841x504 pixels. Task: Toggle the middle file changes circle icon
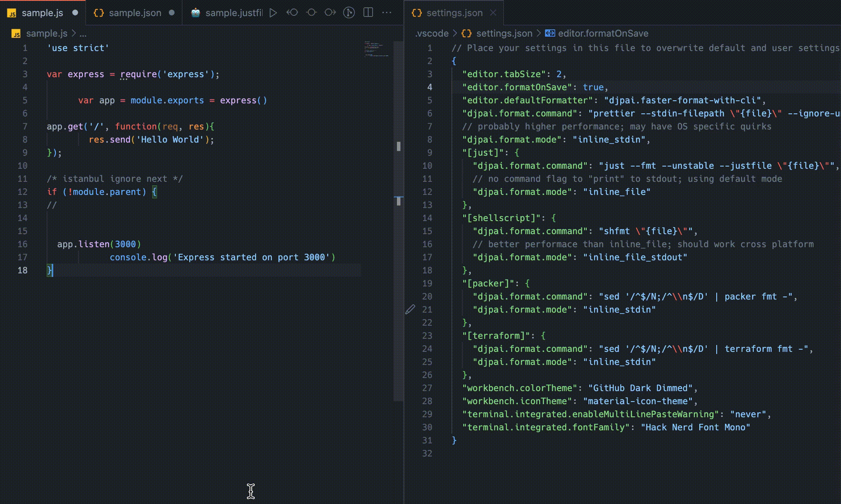coord(311,13)
